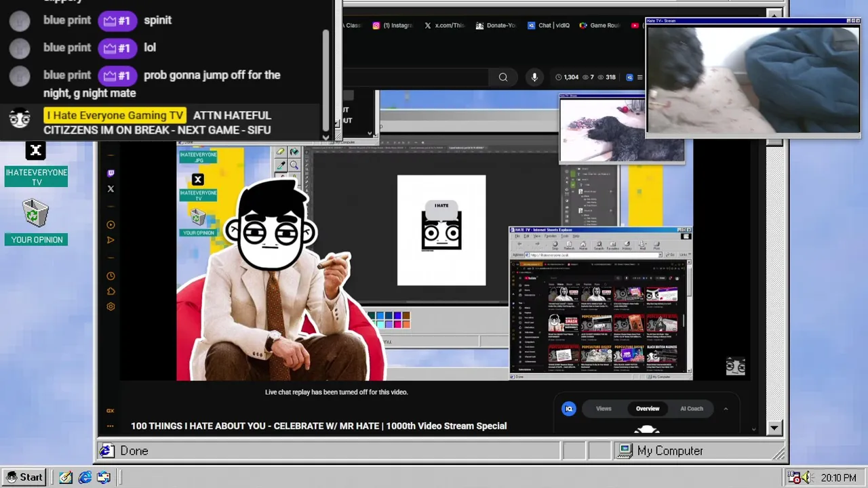Viewport: 868px width, 488px height.
Task: Click the first quick-launch icon beside Start
Action: click(x=65, y=477)
